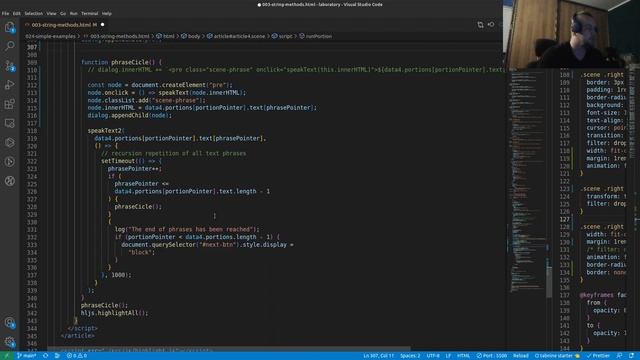Open the Accounts icon in activity bar
Image resolution: width=640 pixels, height=360 pixels.
(9, 323)
